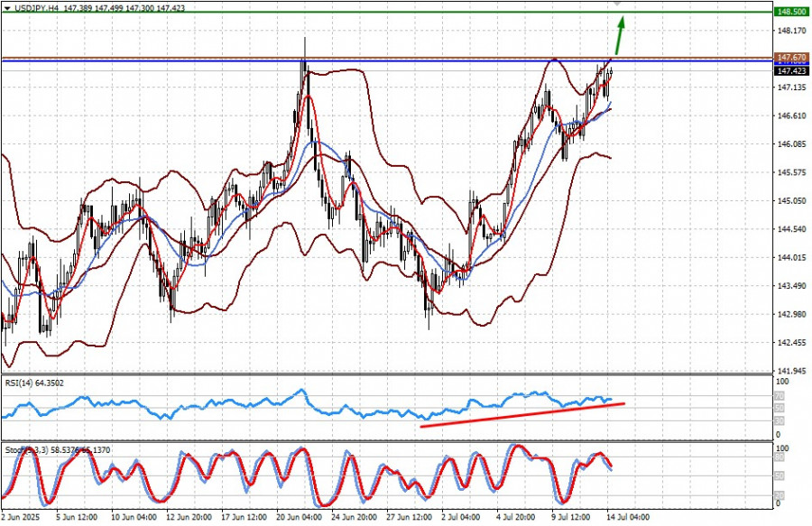
Task: Click the 4 Jul 20:00 time label
Action: click(516, 517)
